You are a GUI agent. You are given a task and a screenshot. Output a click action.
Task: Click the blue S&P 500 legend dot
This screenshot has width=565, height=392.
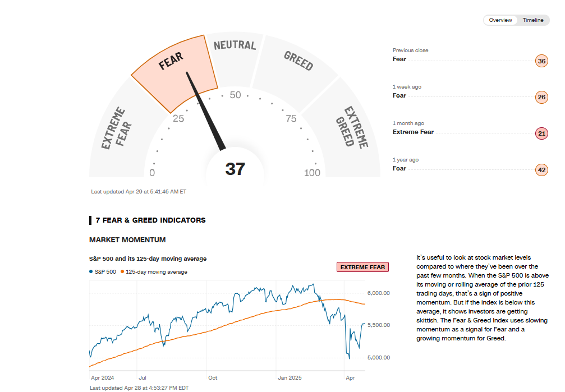point(91,272)
